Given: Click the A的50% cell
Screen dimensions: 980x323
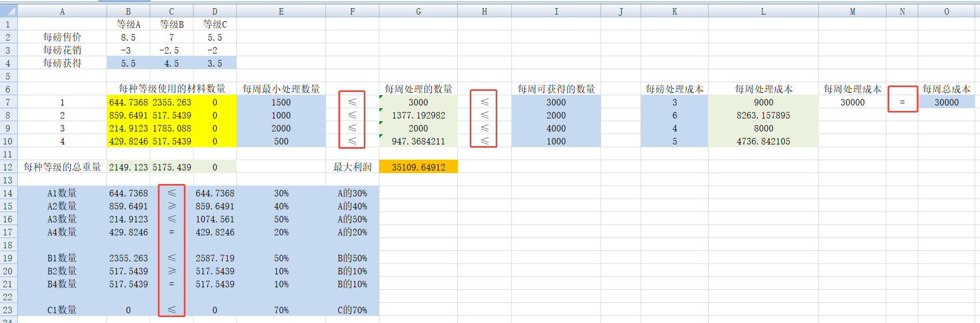Looking at the screenshot, I should click(x=352, y=219).
